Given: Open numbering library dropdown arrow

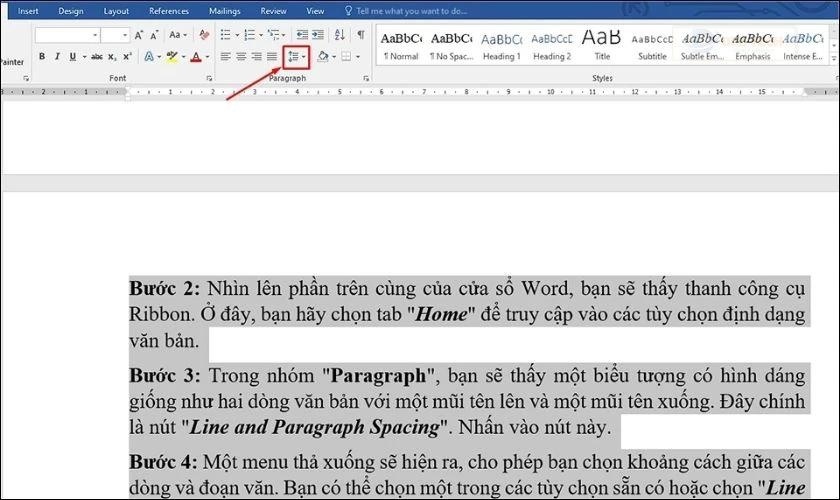Looking at the screenshot, I should click(261, 35).
